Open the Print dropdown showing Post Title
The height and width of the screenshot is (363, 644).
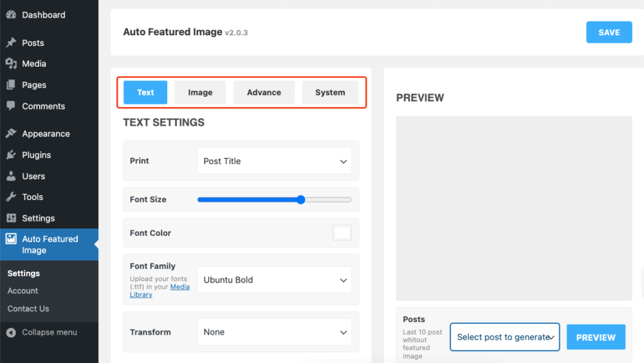[x=274, y=161]
